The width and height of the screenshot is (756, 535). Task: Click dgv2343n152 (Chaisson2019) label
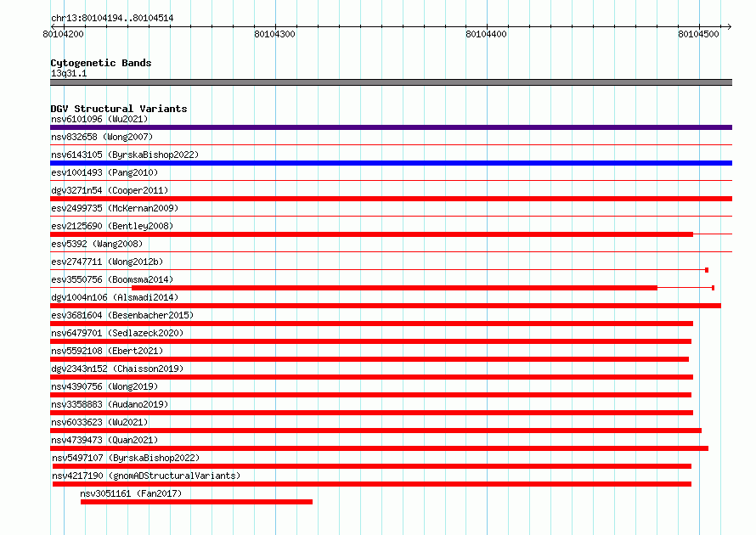point(117,369)
